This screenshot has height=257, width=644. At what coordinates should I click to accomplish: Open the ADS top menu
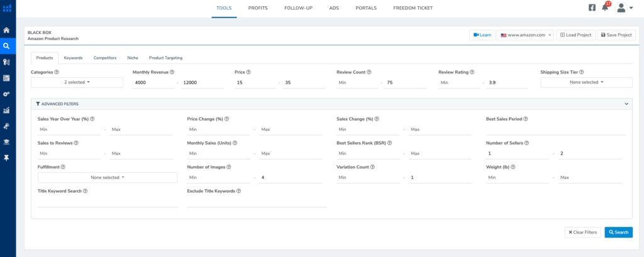coord(334,8)
